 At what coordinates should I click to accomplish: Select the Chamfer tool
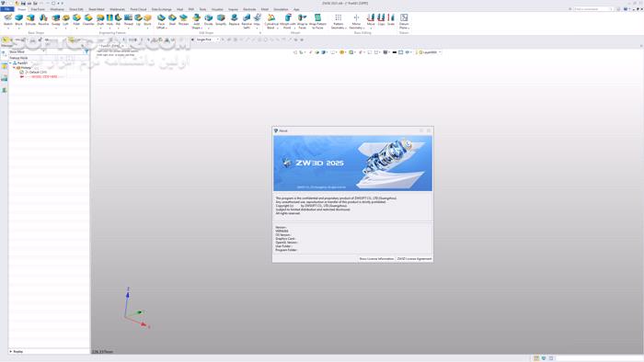pyautogui.click(x=88, y=19)
